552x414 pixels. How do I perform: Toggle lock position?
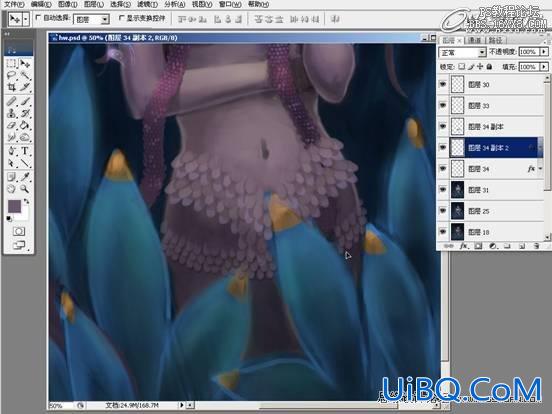[480, 67]
